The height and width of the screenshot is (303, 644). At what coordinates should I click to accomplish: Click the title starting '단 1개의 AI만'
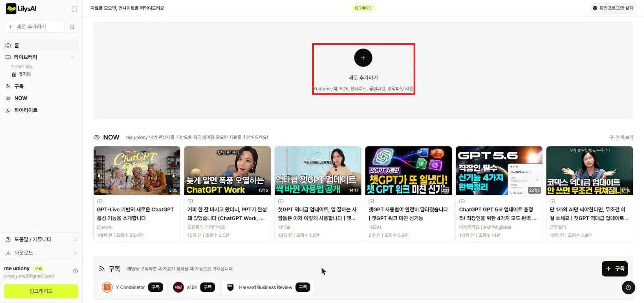pyautogui.click(x=589, y=214)
